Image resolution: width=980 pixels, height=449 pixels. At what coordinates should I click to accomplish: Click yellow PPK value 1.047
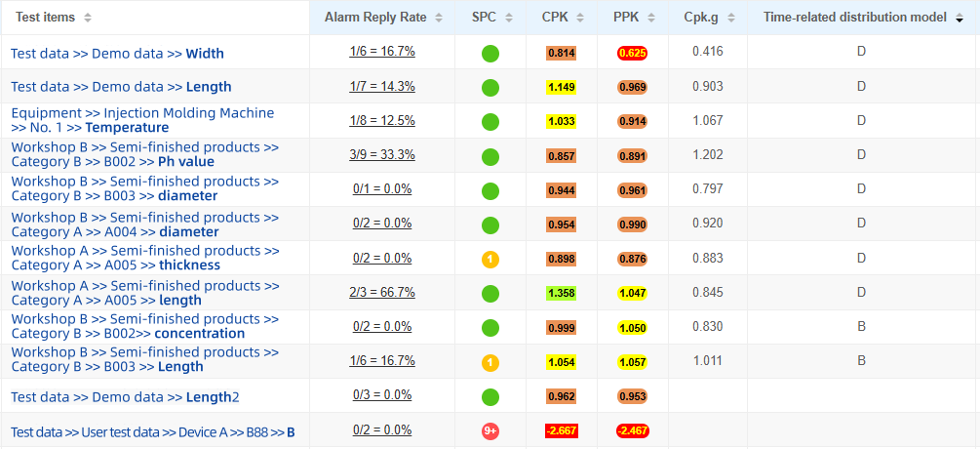tap(632, 293)
